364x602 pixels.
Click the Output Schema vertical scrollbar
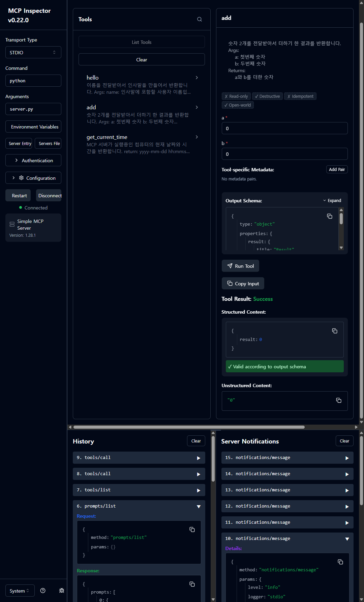341,219
